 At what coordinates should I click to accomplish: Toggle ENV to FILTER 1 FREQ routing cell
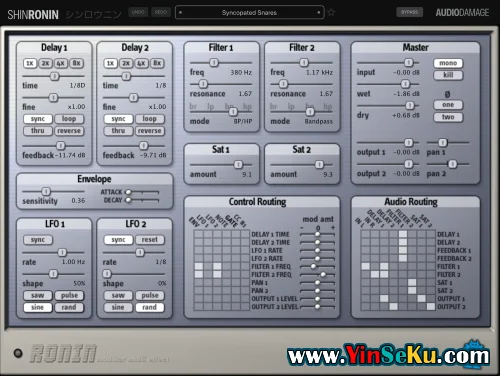199,266
